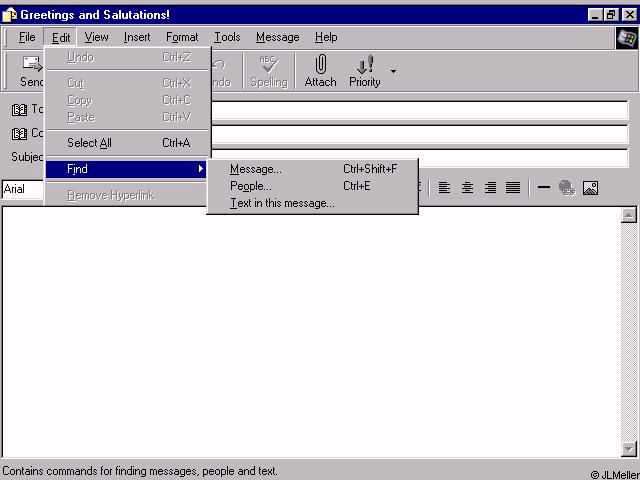Open the Arial font combo box

click(22, 189)
